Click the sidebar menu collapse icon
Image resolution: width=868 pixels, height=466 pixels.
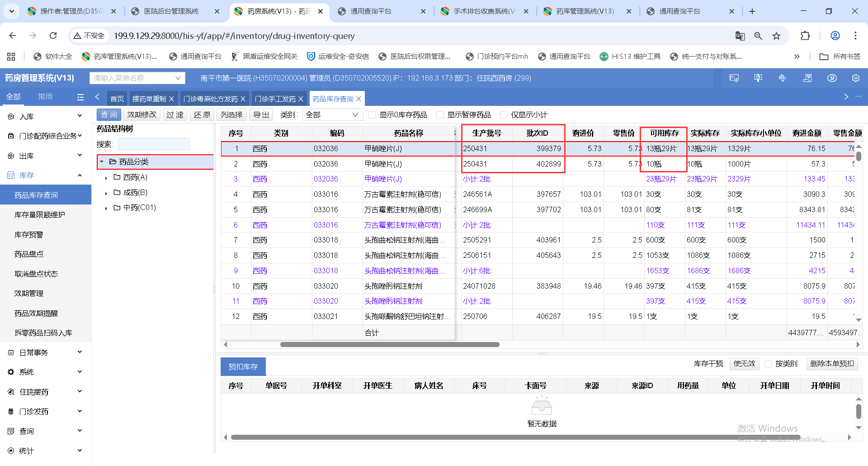tap(80, 97)
